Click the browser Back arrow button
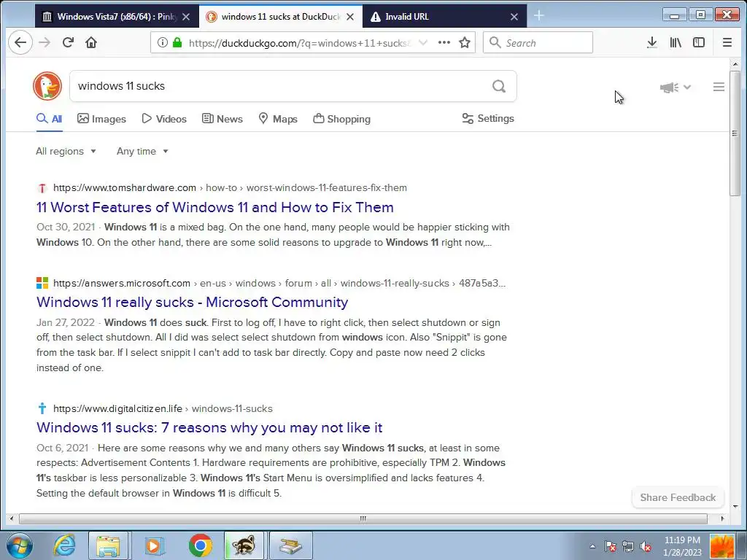Screen dimensions: 747x560 click(20, 42)
